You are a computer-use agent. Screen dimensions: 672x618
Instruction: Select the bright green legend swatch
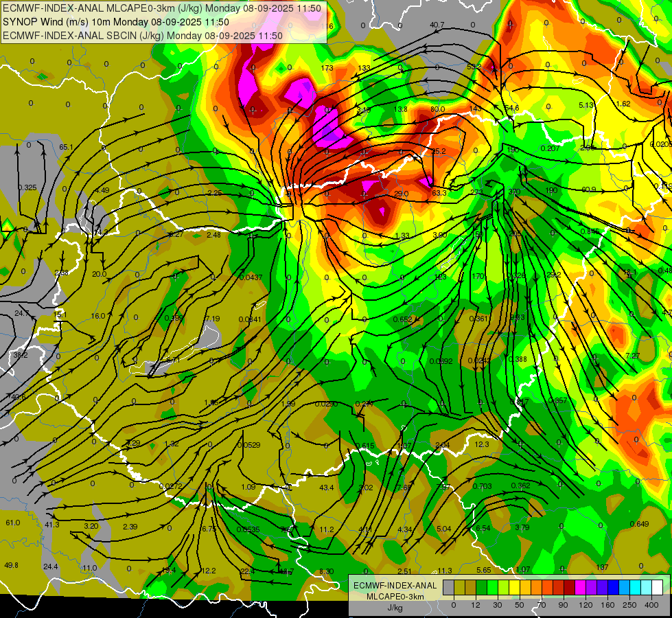492,587
